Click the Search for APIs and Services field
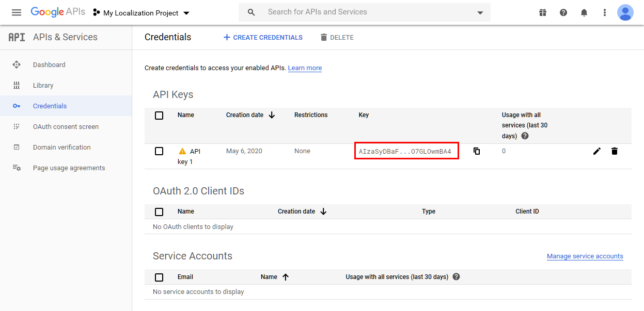Screen dimensions: 644x311 pos(362,12)
